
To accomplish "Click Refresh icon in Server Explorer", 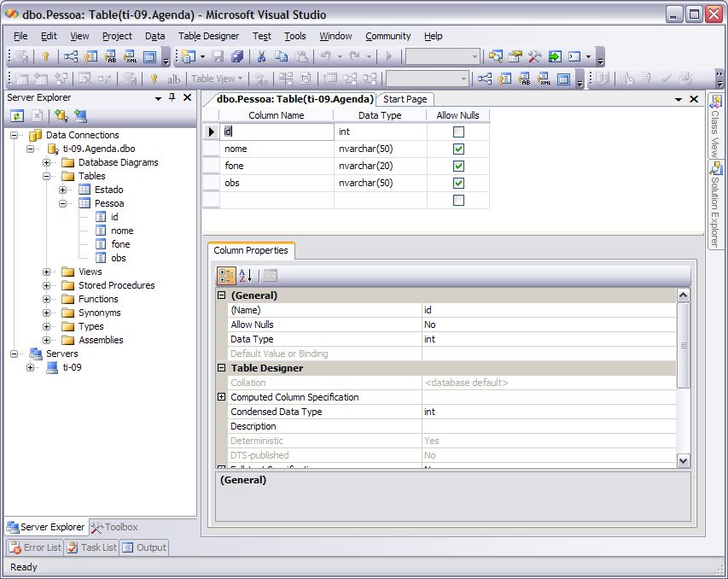I will coord(17,116).
